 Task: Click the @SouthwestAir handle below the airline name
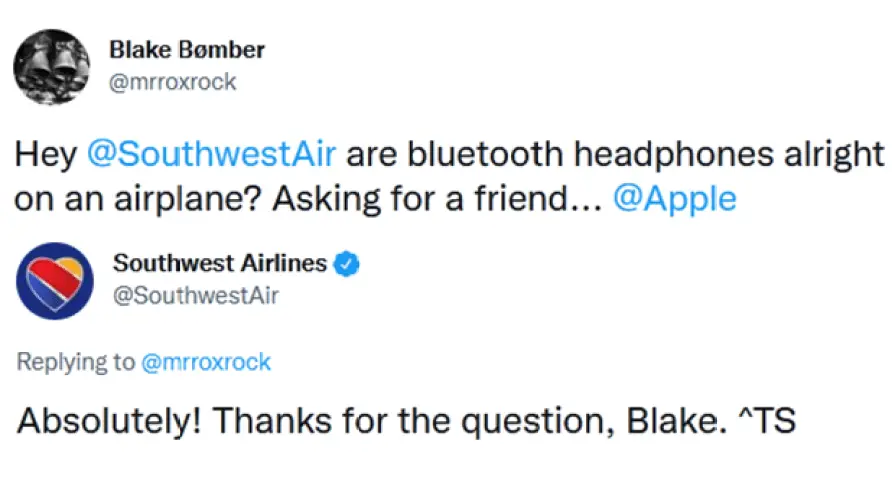coord(195,295)
